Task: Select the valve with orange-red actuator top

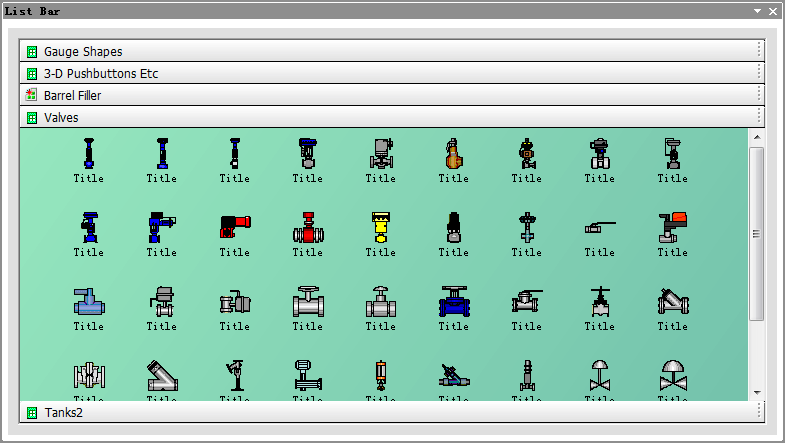Action: (x=672, y=227)
